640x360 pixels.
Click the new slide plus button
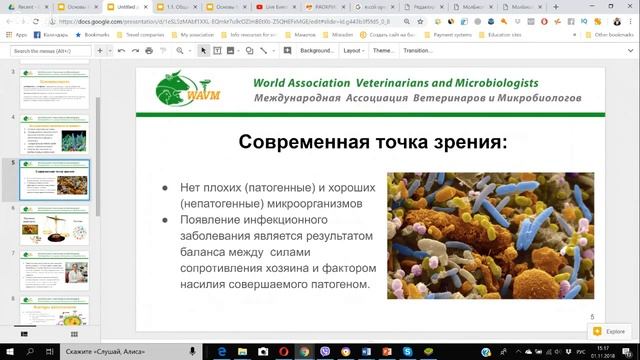pos(100,51)
